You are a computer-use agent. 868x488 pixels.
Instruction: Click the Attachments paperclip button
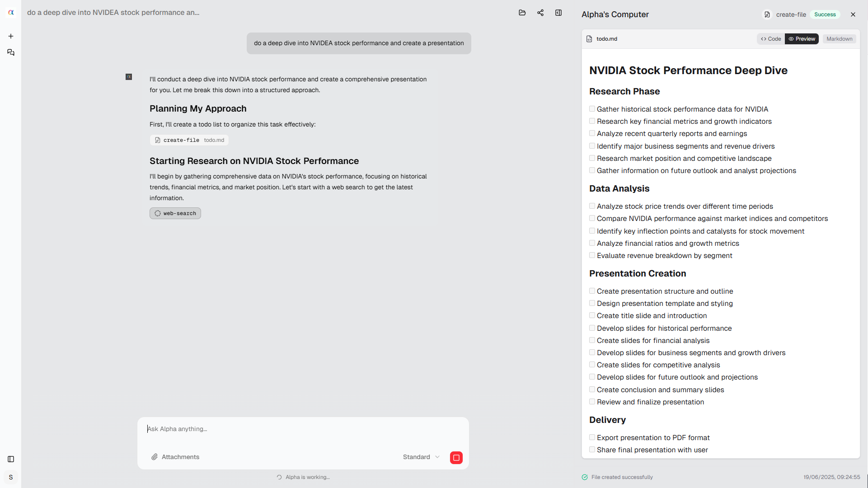coord(175,457)
